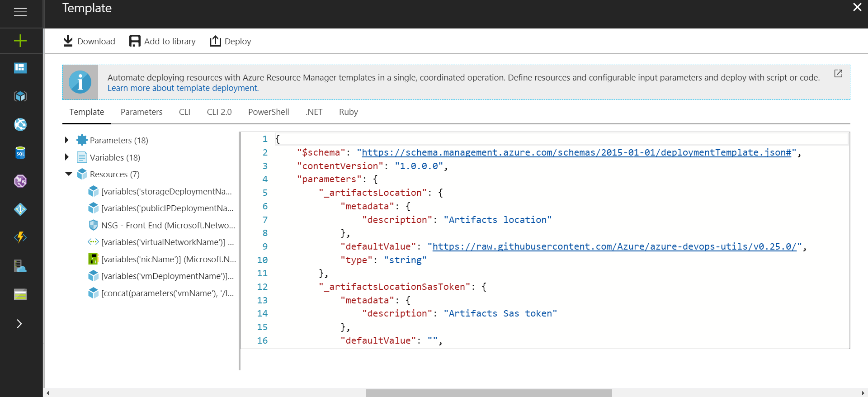The image size is (868, 397).
Task: Select storageDeploymentName resource item
Action: [166, 192]
